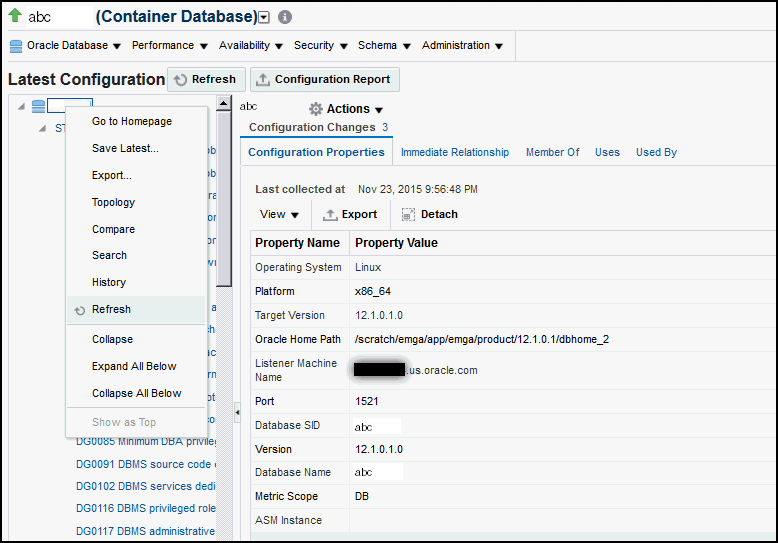Open DG0085 Minimum DBA privilege tree item
778x543 pixels.
(146, 441)
